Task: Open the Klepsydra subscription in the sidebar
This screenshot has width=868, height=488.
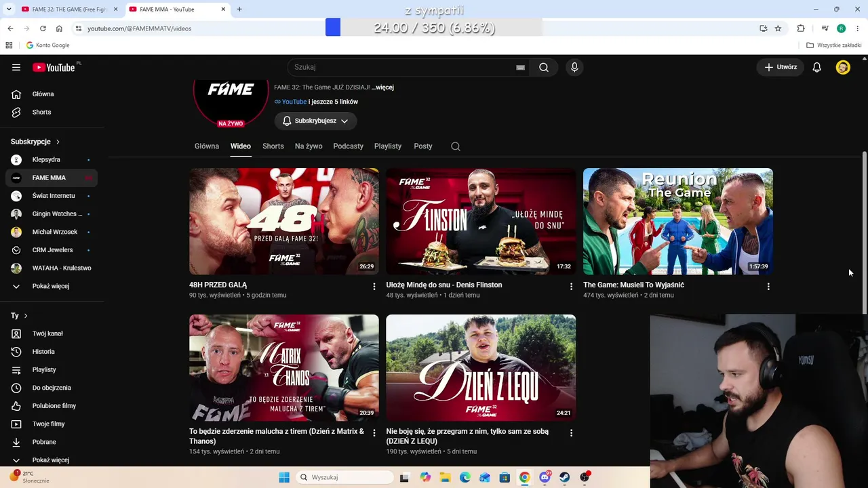Action: coord(51,160)
